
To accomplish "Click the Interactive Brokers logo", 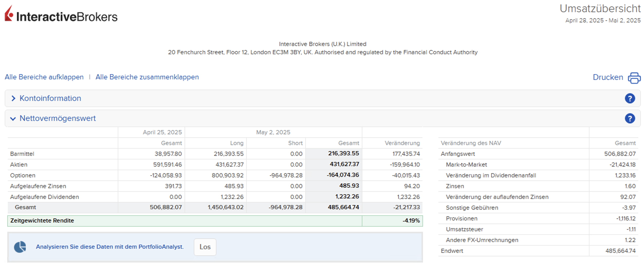I will (x=61, y=14).
